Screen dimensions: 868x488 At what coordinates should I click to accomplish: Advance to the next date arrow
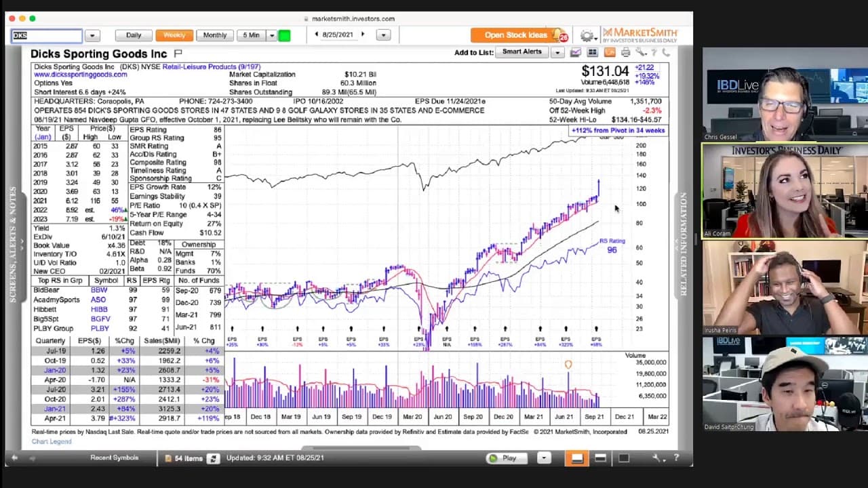(x=363, y=35)
